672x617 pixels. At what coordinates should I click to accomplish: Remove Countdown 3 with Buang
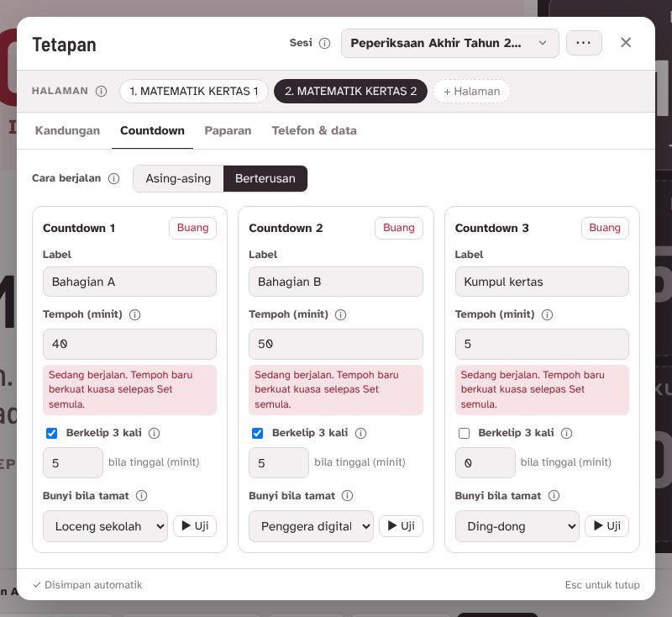pyautogui.click(x=605, y=228)
